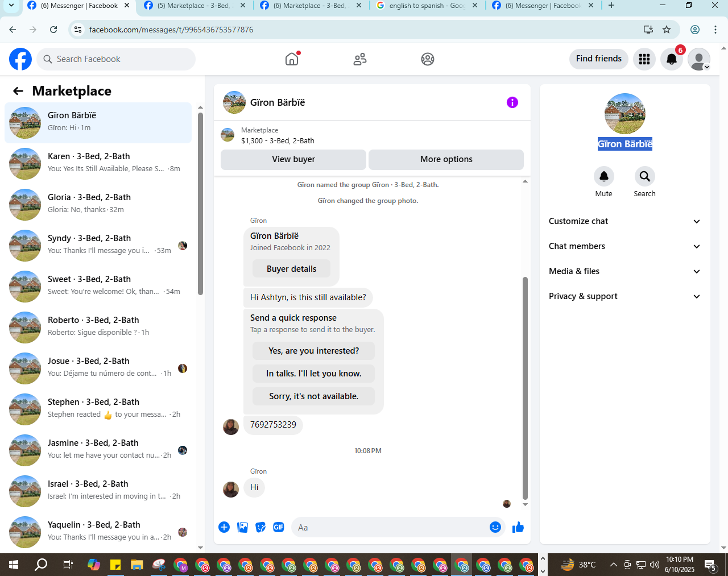Click the browser address bar URL
The image size is (728, 576).
click(171, 30)
